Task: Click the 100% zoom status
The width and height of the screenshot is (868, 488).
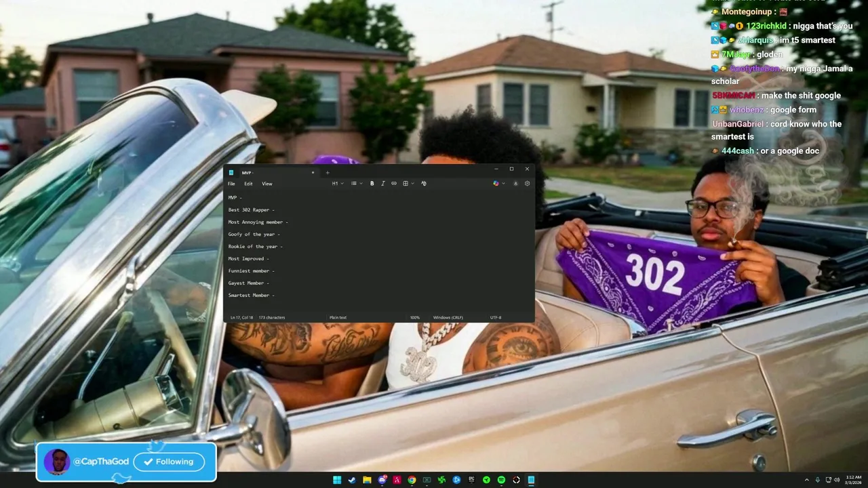Action: tap(415, 317)
